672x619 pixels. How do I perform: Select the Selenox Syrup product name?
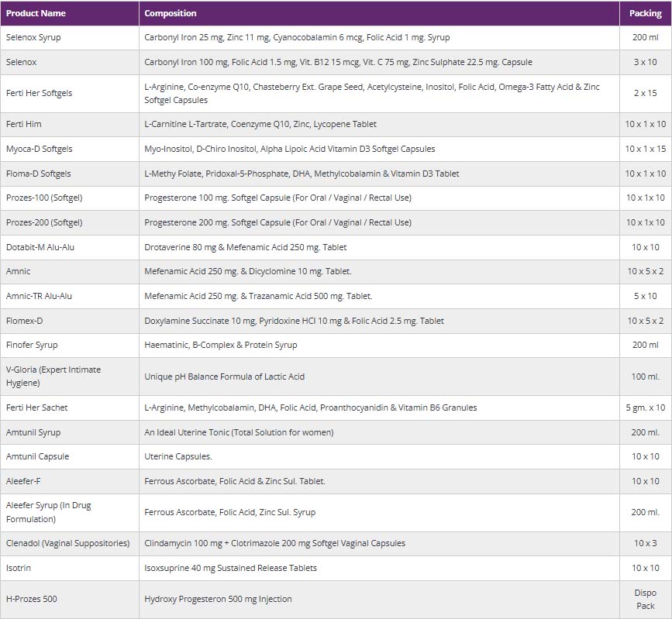[x=33, y=37]
